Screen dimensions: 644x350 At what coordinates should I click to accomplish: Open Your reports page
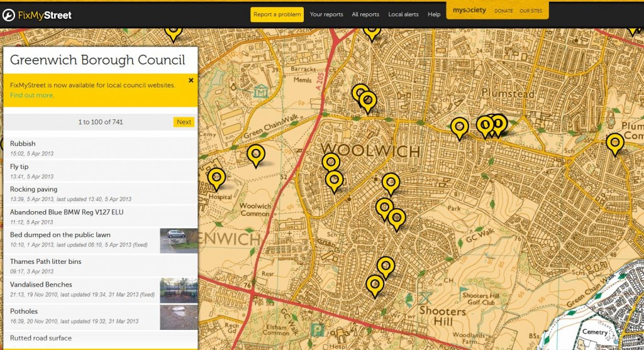pos(326,14)
